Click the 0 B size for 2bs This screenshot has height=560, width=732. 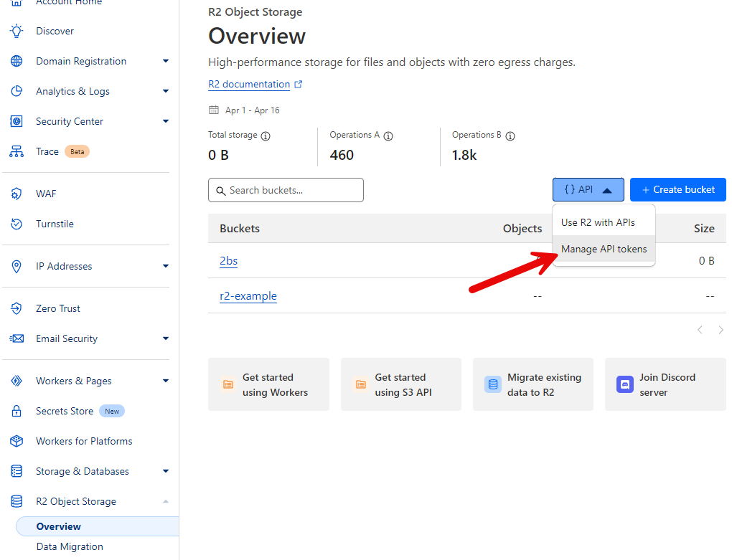(706, 261)
